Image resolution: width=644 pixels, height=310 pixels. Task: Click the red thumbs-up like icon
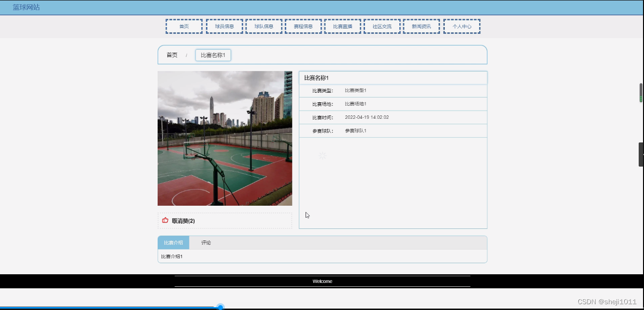(x=165, y=220)
